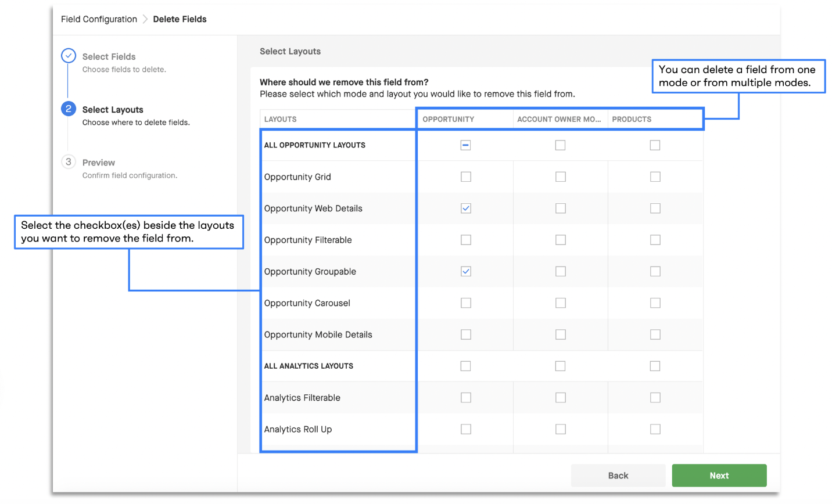
Task: Open the Select Layouts step label
Action: [x=113, y=110]
